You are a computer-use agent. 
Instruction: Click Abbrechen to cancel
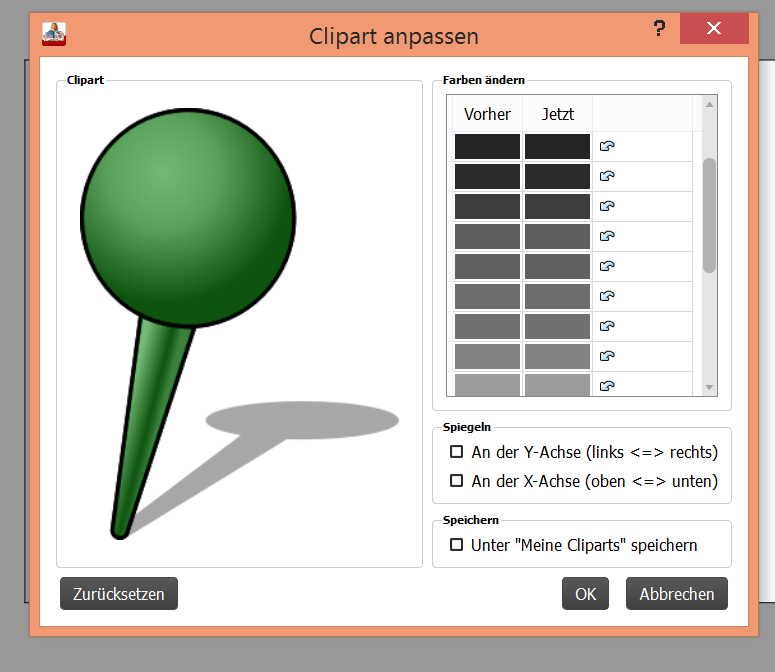tap(677, 593)
